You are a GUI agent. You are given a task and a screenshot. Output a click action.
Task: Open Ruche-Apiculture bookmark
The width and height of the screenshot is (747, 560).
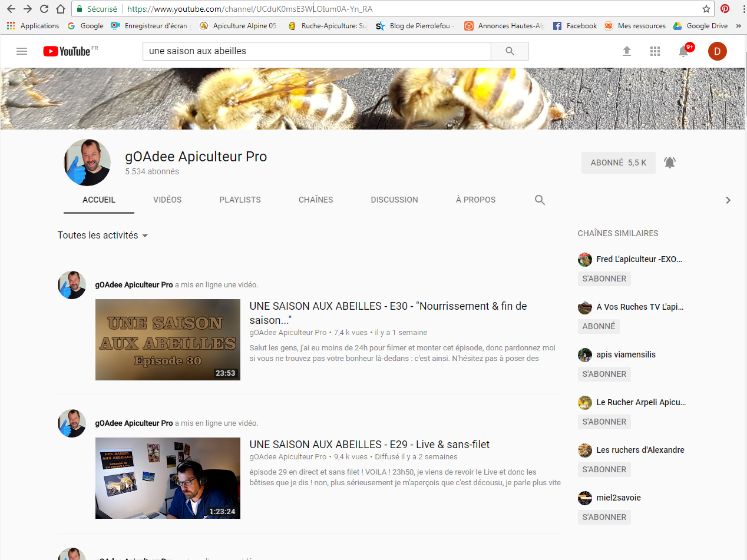click(x=328, y=26)
